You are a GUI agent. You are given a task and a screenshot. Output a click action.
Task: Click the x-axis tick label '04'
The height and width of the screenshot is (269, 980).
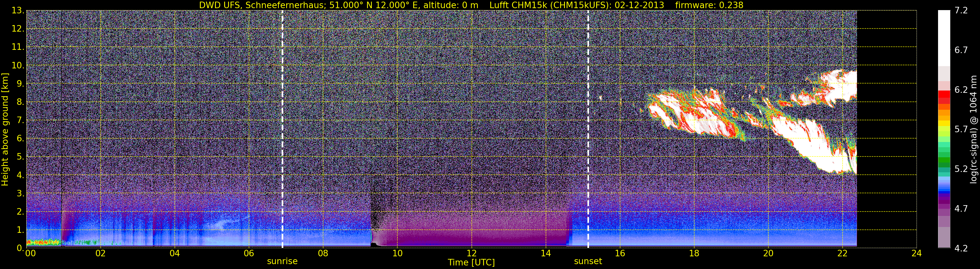click(175, 253)
